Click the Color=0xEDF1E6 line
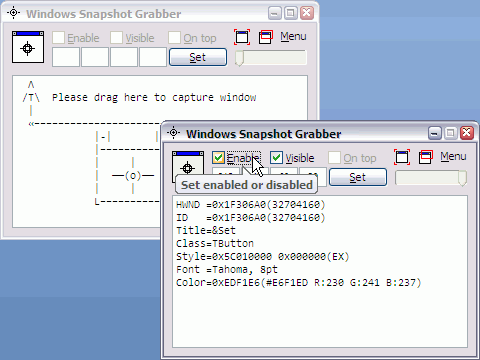The width and height of the screenshot is (480, 360). click(299, 283)
